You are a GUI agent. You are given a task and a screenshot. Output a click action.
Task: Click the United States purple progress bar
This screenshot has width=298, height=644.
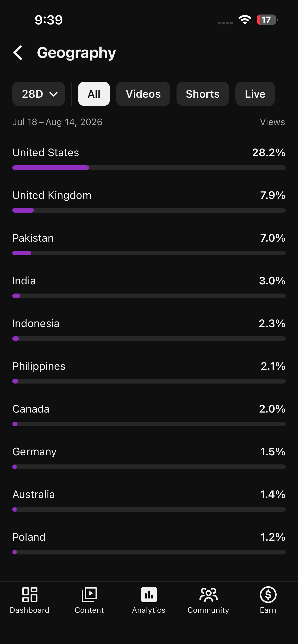pyautogui.click(x=51, y=168)
